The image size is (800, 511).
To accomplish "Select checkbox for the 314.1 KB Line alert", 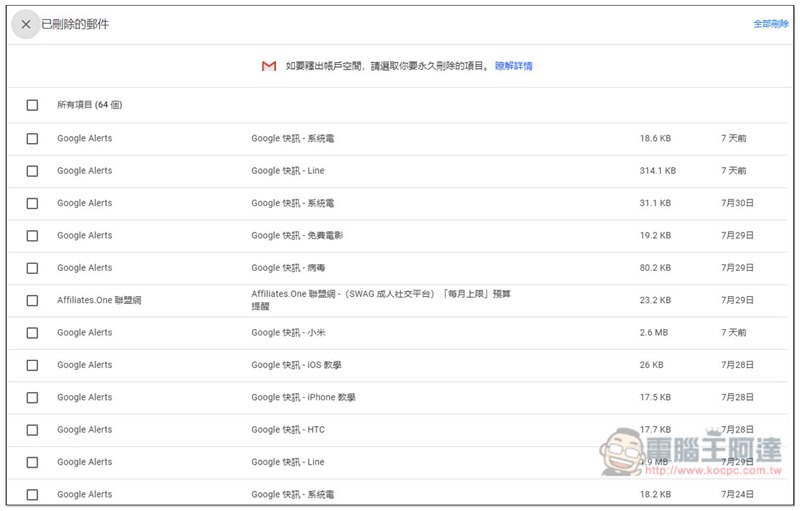I will tap(32, 171).
